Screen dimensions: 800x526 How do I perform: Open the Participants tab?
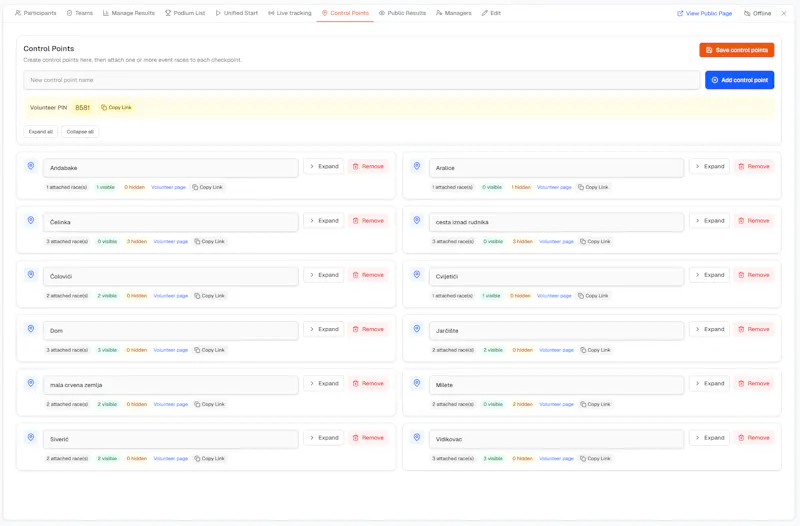tap(36, 13)
